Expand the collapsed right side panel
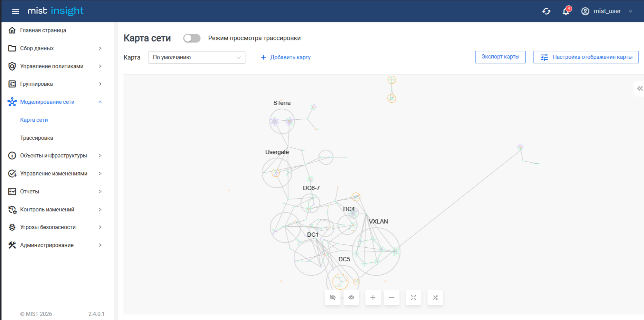644x320 pixels. click(640, 89)
